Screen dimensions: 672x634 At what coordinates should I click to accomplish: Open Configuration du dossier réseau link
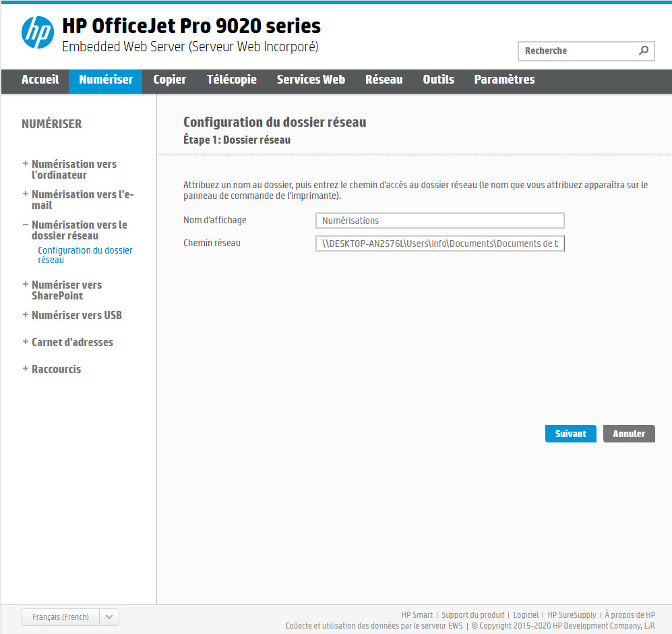[x=85, y=255]
